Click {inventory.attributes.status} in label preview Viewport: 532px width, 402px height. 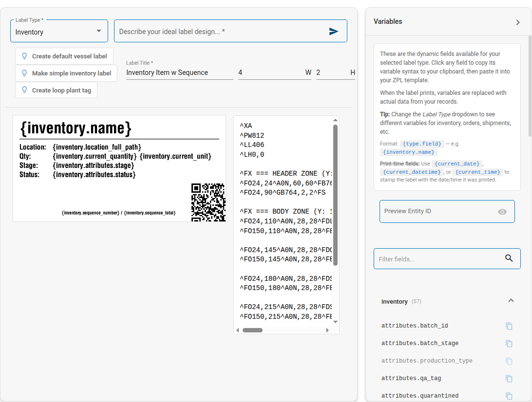click(94, 175)
